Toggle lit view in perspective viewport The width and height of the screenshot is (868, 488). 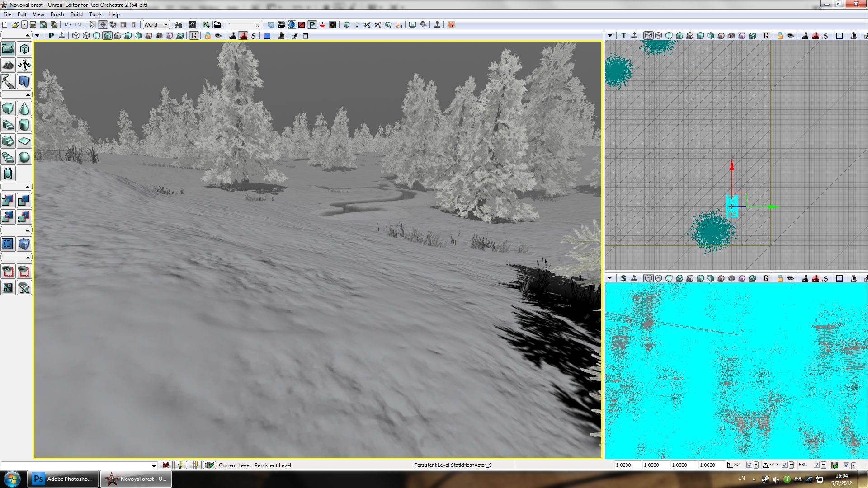pyautogui.click(x=107, y=36)
